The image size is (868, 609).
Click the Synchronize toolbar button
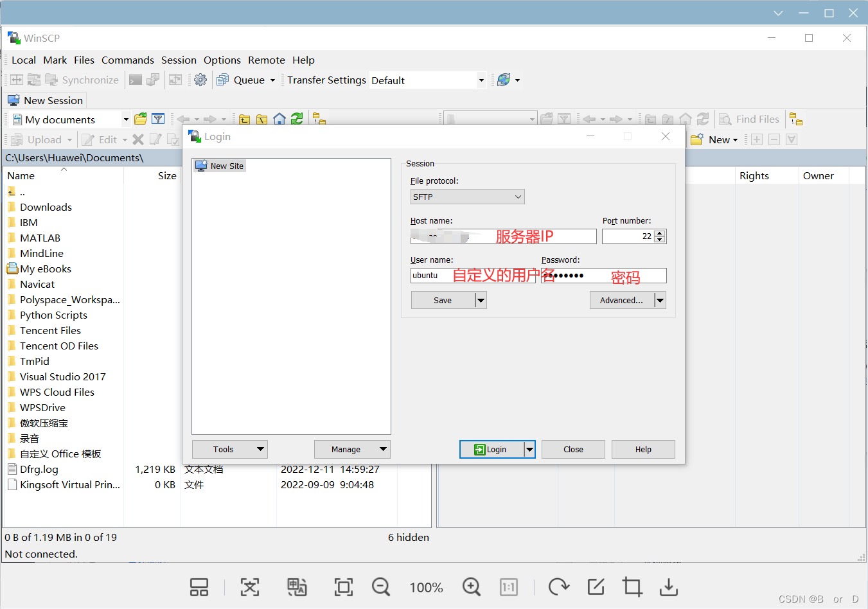(82, 80)
